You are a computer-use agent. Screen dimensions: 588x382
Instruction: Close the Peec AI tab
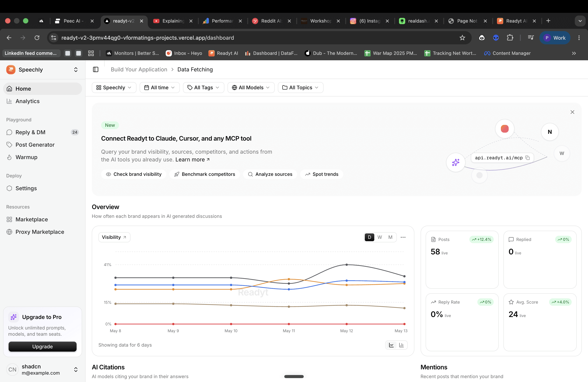pos(92,21)
